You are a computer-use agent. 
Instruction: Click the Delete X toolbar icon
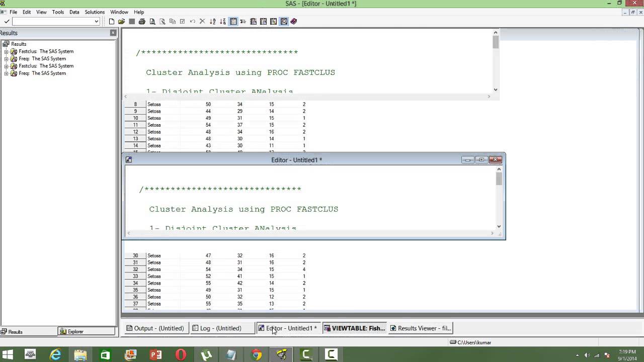coord(202,22)
